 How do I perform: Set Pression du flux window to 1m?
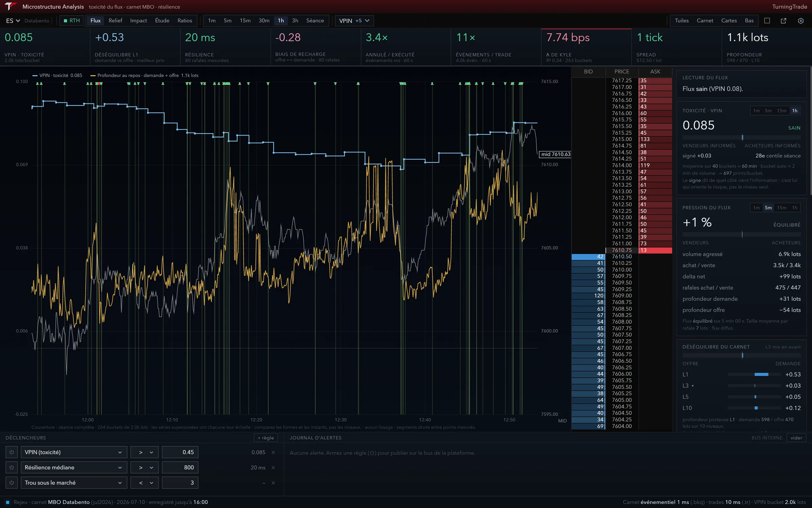click(757, 208)
